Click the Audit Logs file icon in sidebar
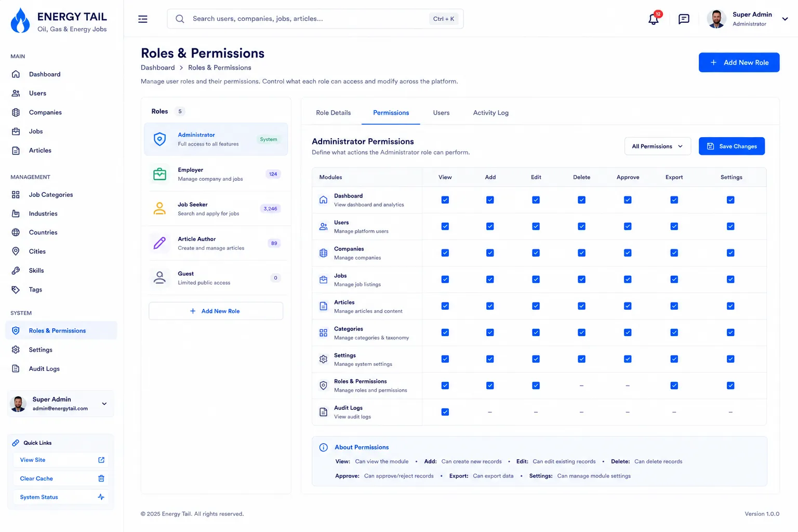The width and height of the screenshot is (798, 532). tap(16, 369)
